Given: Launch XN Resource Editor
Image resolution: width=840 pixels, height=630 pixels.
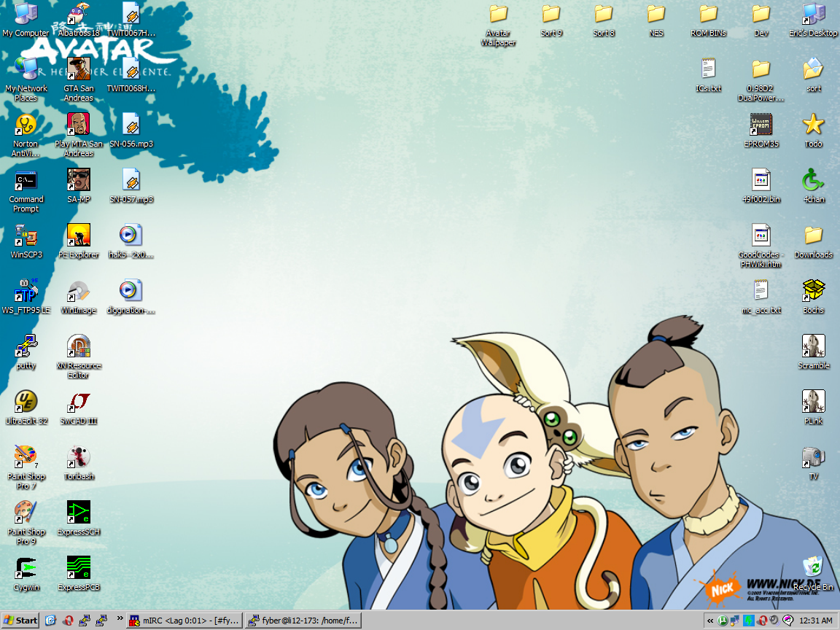Looking at the screenshot, I should (79, 357).
